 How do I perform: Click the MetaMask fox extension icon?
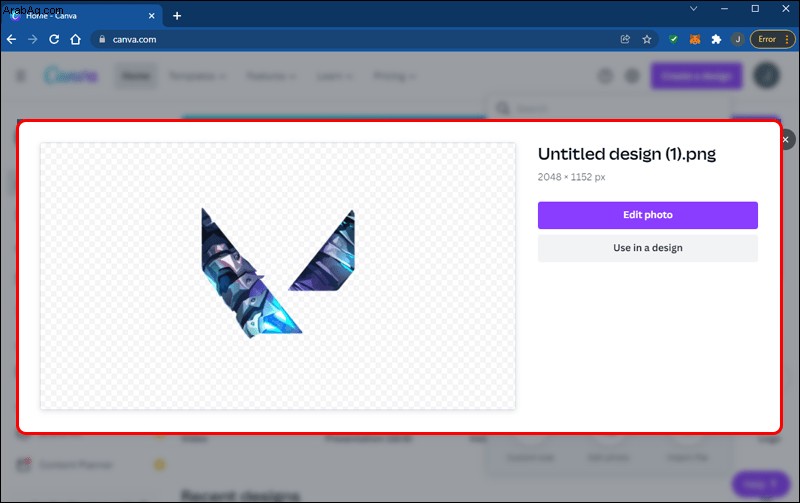pyautogui.click(x=695, y=39)
